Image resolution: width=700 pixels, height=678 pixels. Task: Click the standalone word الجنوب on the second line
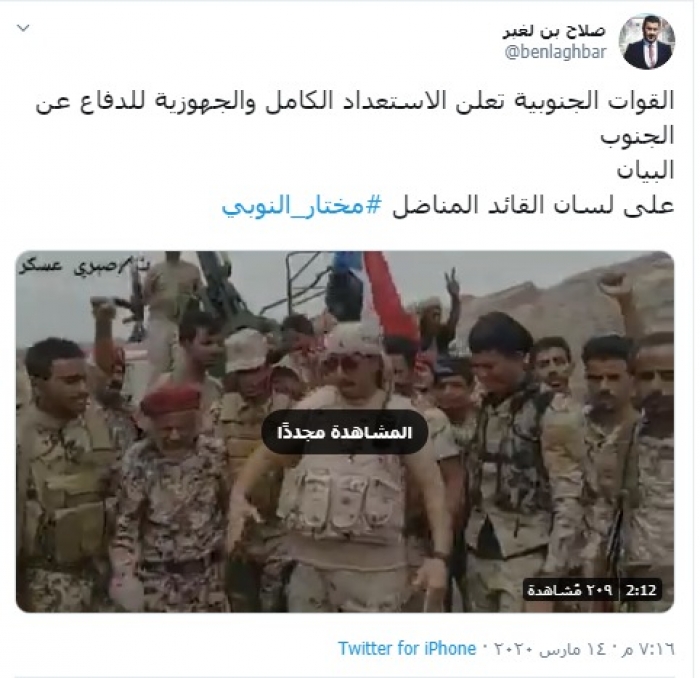(637, 136)
